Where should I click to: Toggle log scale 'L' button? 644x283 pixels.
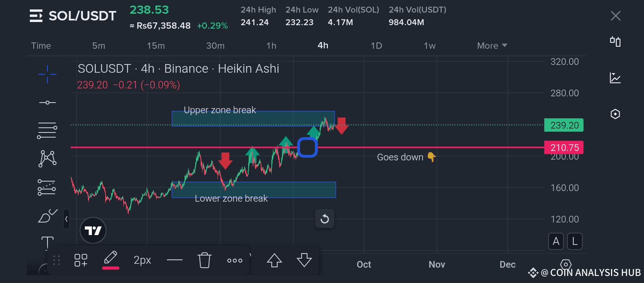point(575,241)
